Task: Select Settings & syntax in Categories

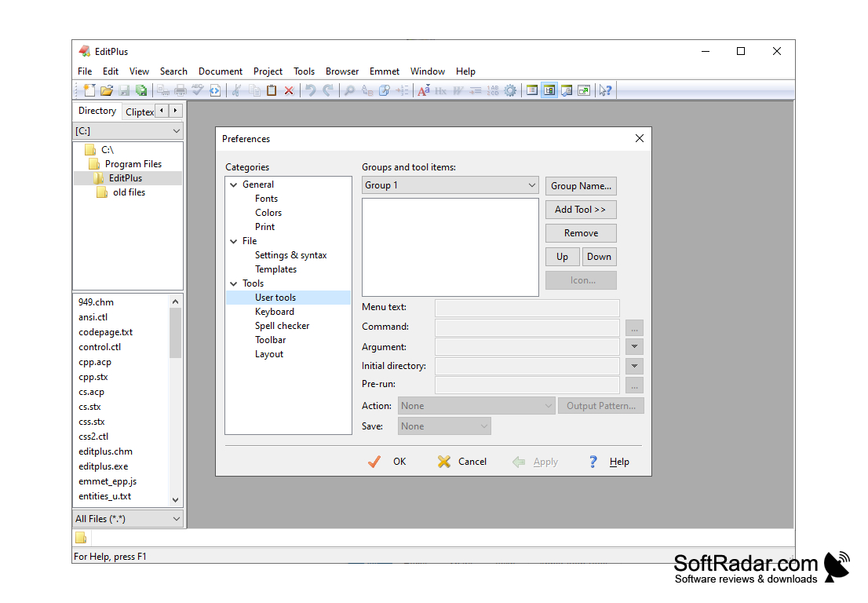Action: 290,255
